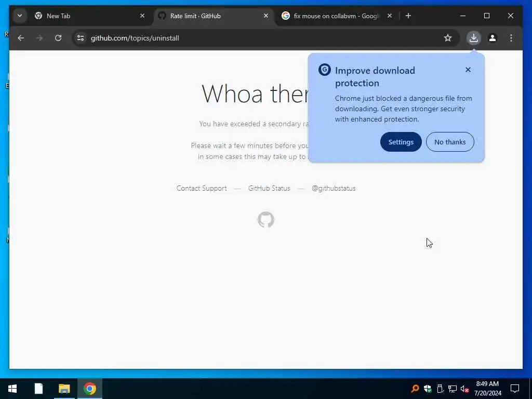Click the safely remove hardware tray icon
Screen dimensions: 532x399
tap(440, 389)
